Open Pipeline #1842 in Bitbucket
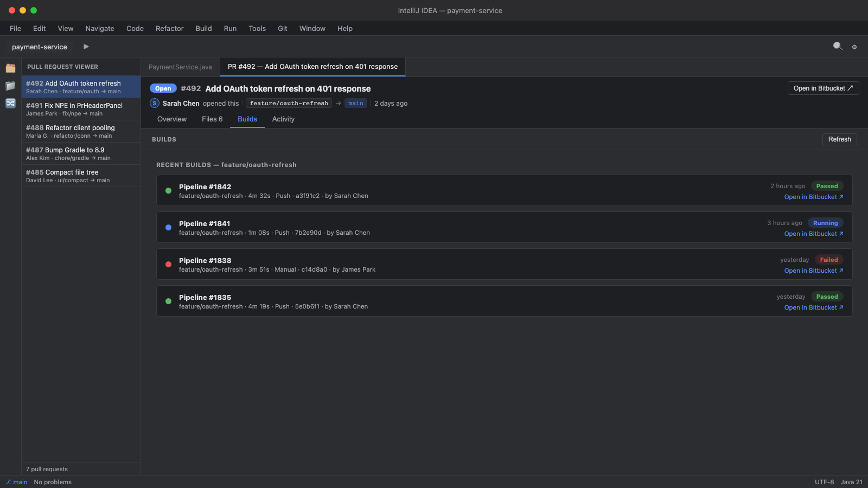This screenshot has width=868, height=488. pos(814,197)
